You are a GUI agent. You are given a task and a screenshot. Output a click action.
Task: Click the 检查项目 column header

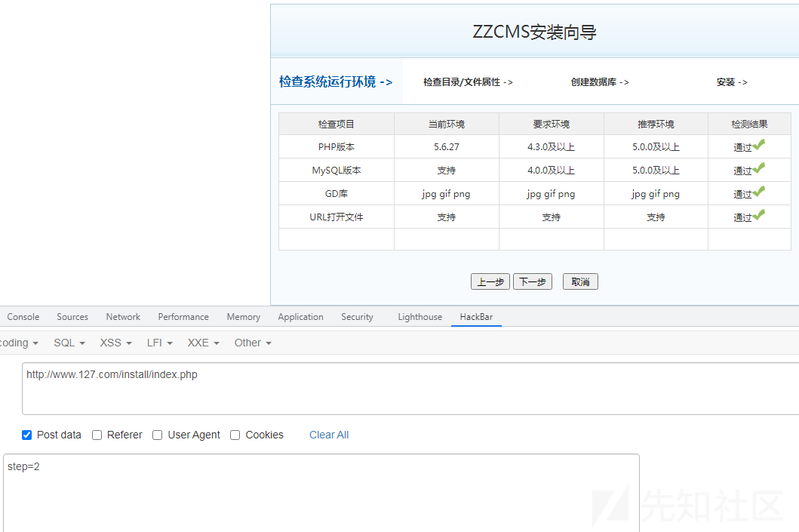(337, 124)
